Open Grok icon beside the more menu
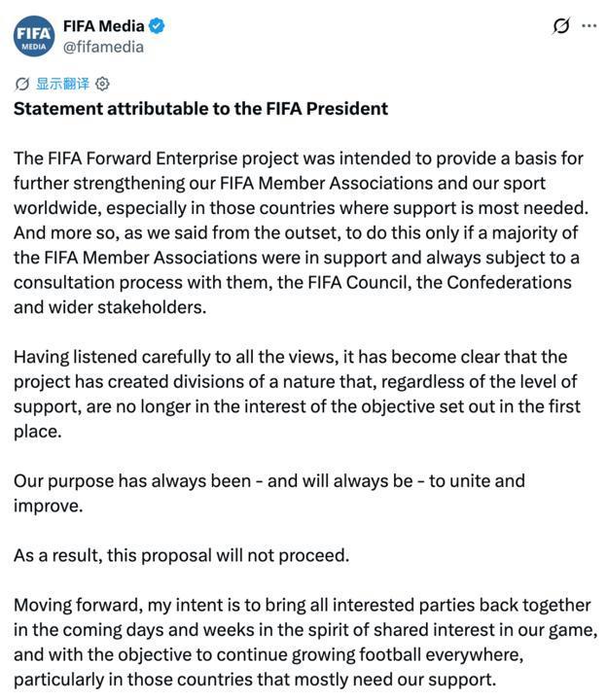607x700 pixels. (561, 26)
